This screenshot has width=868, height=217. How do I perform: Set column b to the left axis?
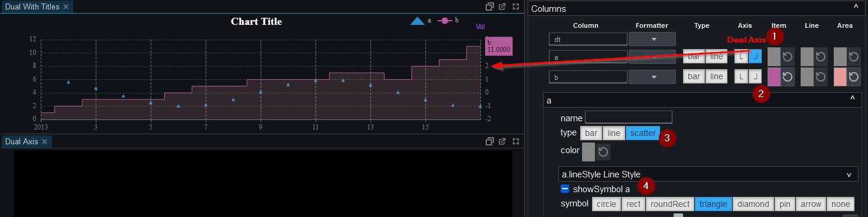point(741,76)
